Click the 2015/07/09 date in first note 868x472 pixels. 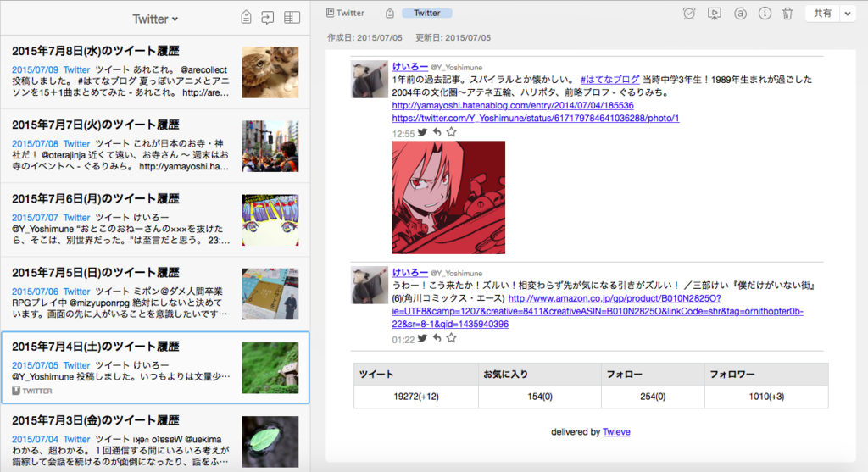click(35, 69)
